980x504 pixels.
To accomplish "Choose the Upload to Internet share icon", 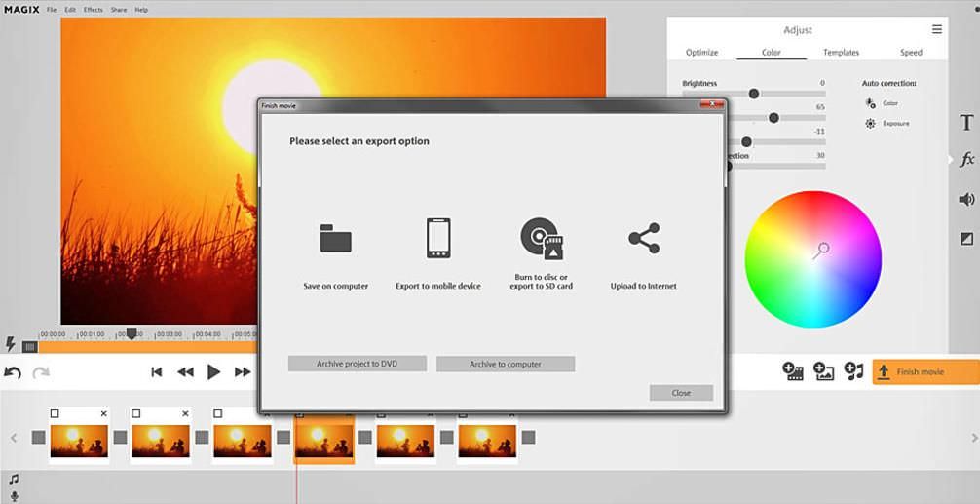I will 644,238.
